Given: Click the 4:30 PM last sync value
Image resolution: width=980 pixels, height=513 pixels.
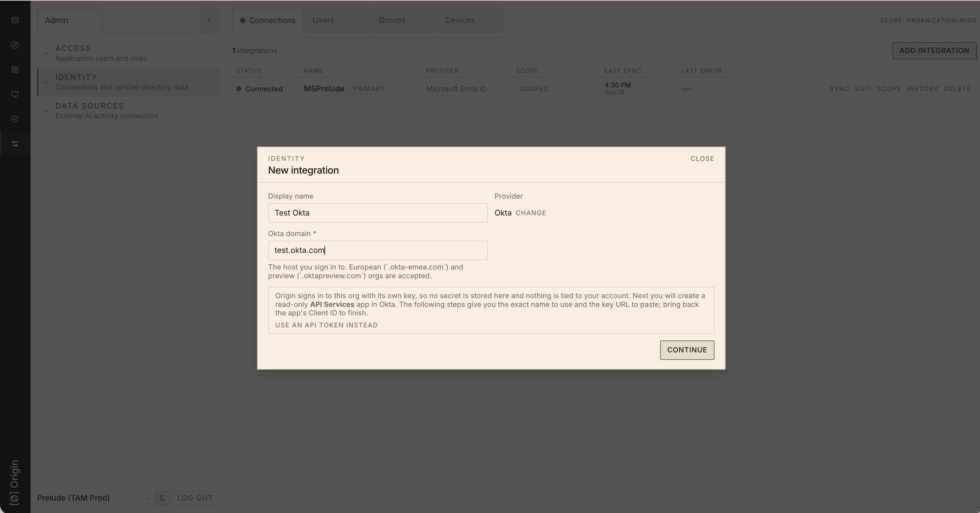Looking at the screenshot, I should pos(618,85).
